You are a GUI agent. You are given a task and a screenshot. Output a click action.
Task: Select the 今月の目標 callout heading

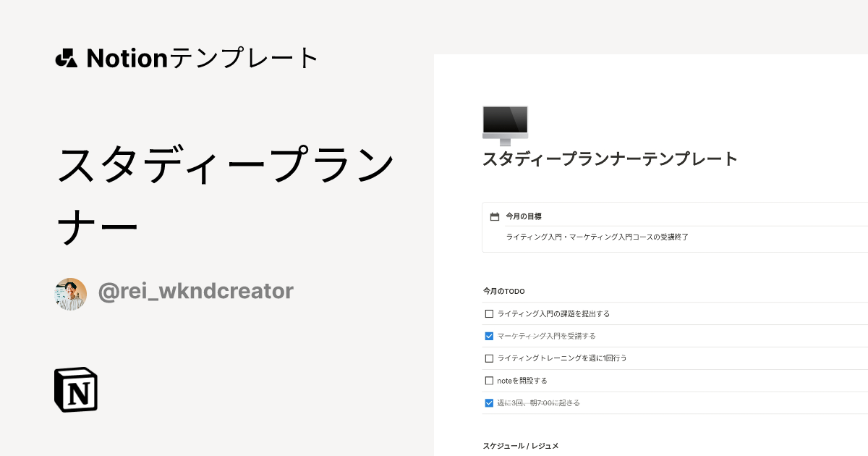tap(524, 216)
